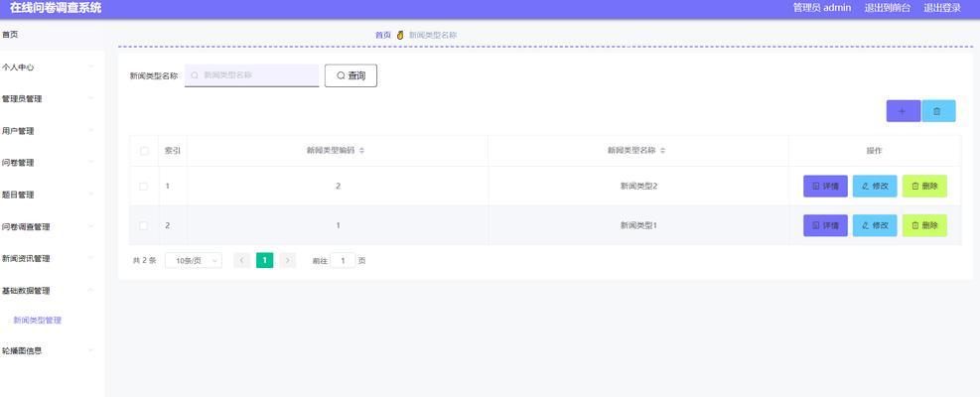Screen dimensions: 980x397
Task: Click the 操作 column header
Action: [875, 151]
